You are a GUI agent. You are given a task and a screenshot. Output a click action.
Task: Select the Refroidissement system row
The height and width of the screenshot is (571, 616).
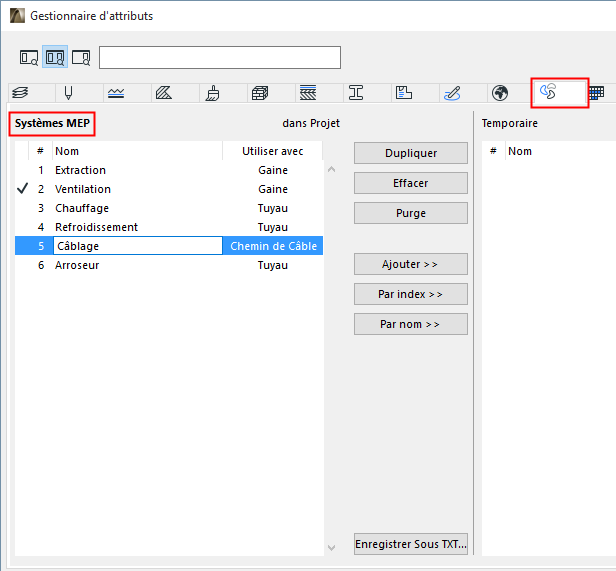(169, 227)
